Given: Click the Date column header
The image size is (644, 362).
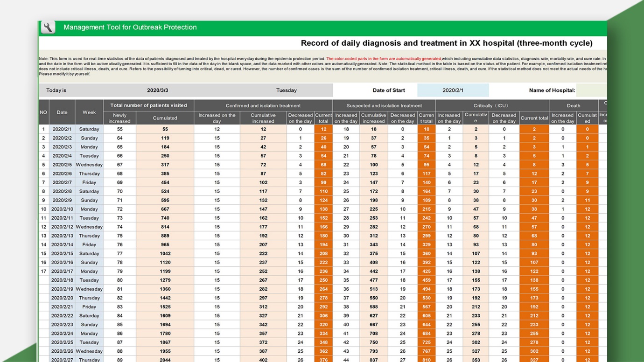Looking at the screenshot, I should coord(62,112).
